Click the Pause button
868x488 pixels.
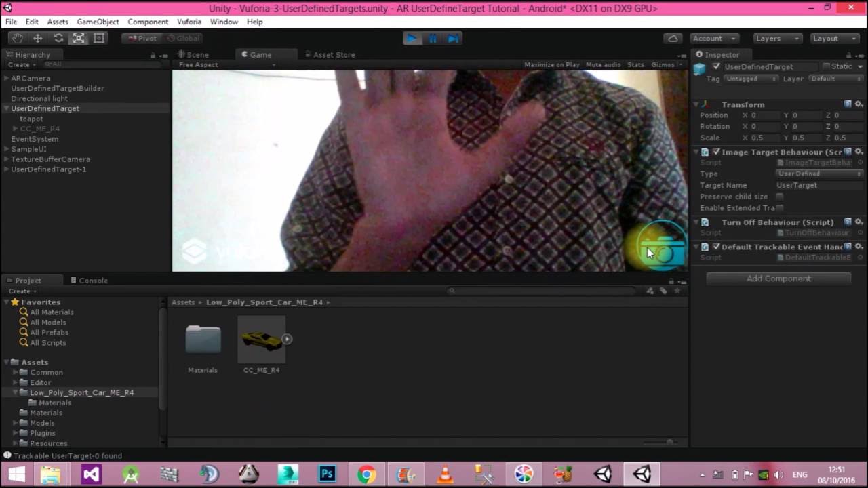pyautogui.click(x=433, y=39)
